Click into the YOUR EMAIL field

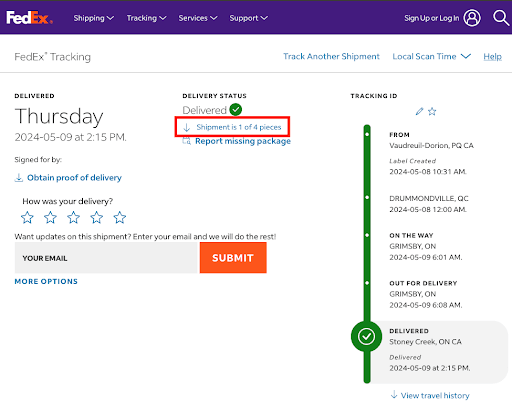107,258
